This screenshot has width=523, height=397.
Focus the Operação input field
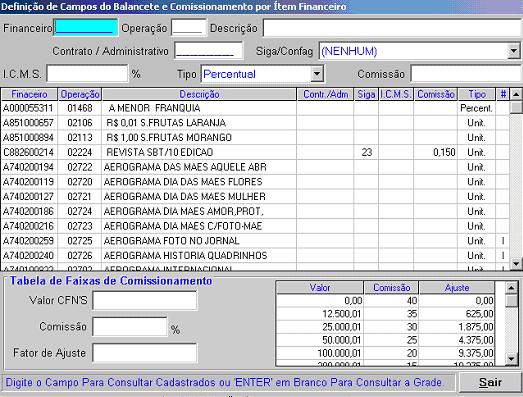pyautogui.click(x=189, y=28)
